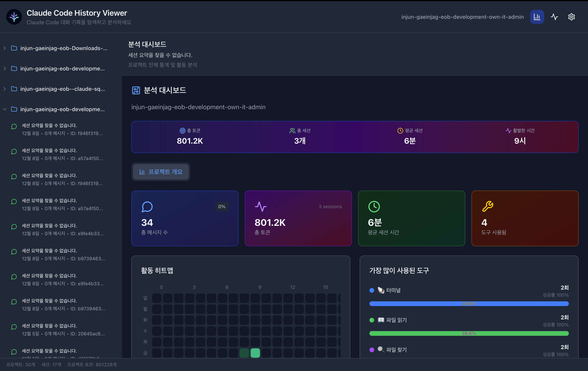Image resolution: width=588 pixels, height=371 pixels.
Task: Click the wrench icon in tools card
Action: 487,206
